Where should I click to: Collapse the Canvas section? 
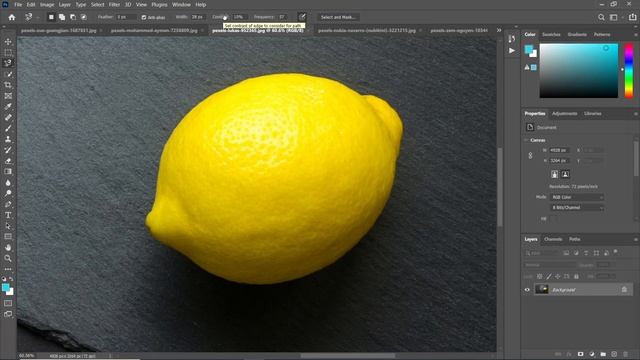click(526, 140)
